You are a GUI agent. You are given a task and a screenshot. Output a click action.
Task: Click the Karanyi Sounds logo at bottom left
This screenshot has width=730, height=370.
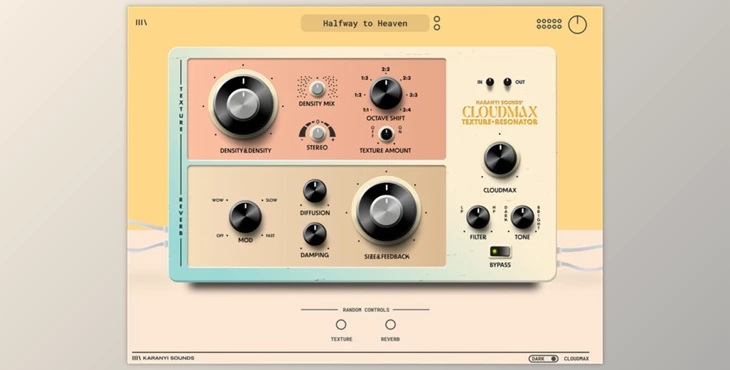pyautogui.click(x=163, y=358)
